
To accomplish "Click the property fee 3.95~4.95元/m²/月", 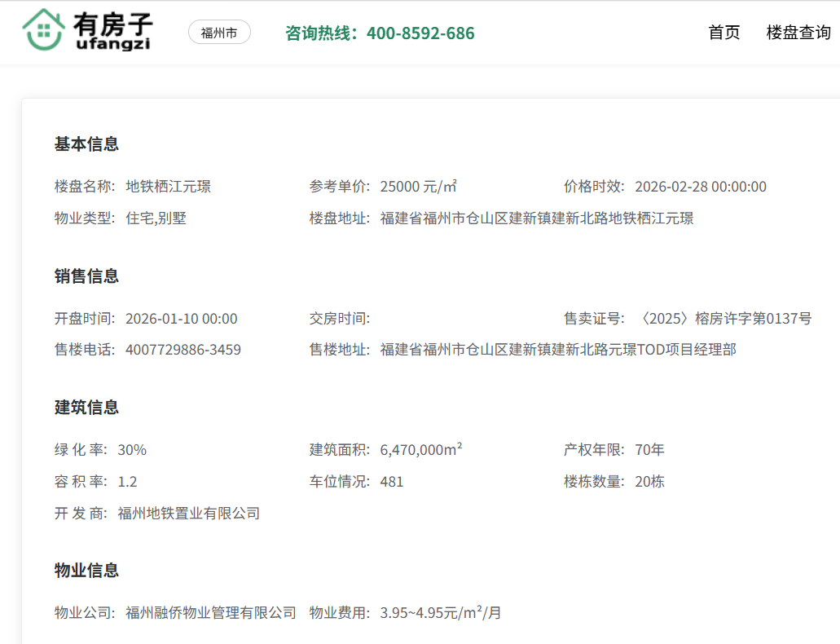I will point(440,612).
